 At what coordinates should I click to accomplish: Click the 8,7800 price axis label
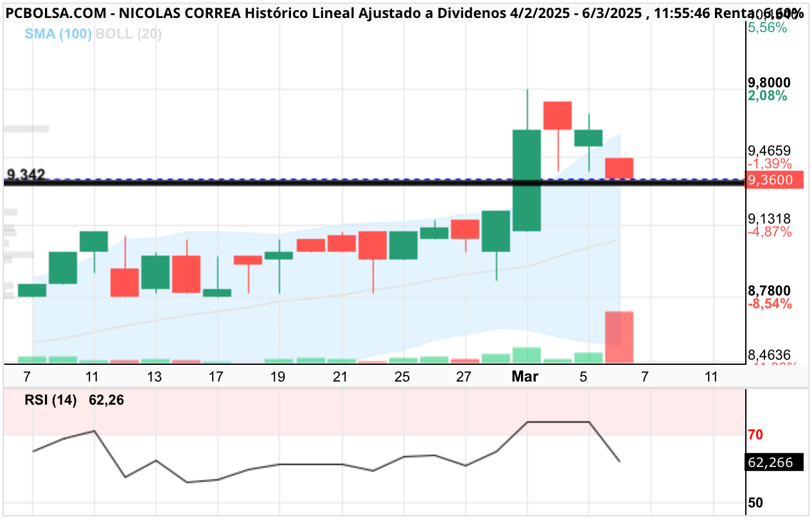pos(770,291)
